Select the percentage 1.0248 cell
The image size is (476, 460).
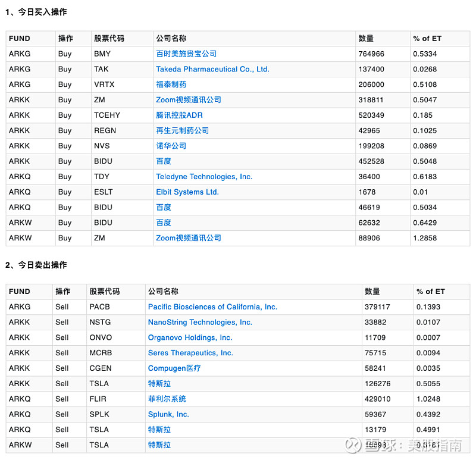click(x=441, y=399)
